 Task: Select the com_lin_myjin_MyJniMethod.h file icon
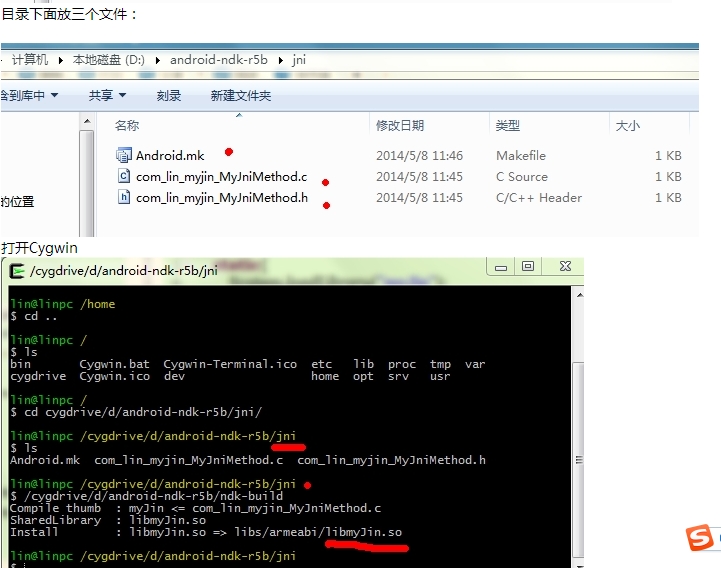coord(124,197)
